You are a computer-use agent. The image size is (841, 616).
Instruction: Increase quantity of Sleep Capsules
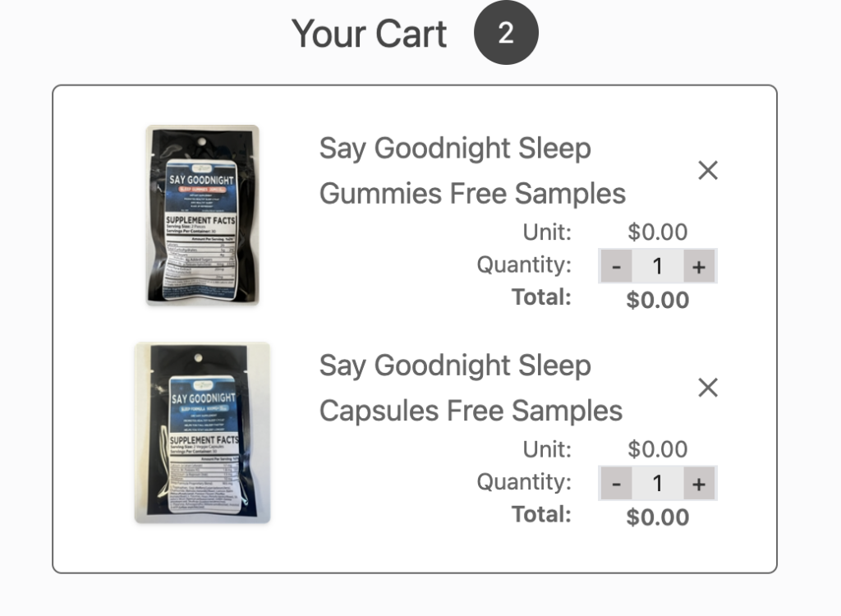[x=699, y=483]
